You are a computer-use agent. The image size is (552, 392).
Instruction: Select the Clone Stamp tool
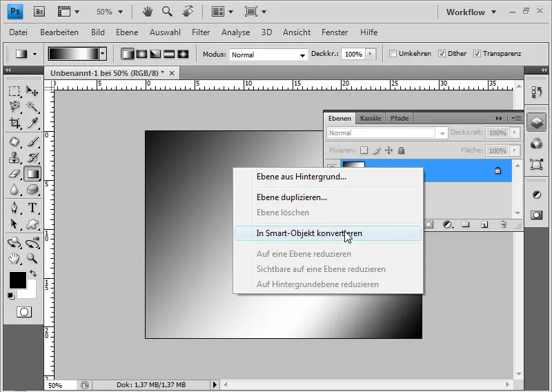(x=14, y=157)
